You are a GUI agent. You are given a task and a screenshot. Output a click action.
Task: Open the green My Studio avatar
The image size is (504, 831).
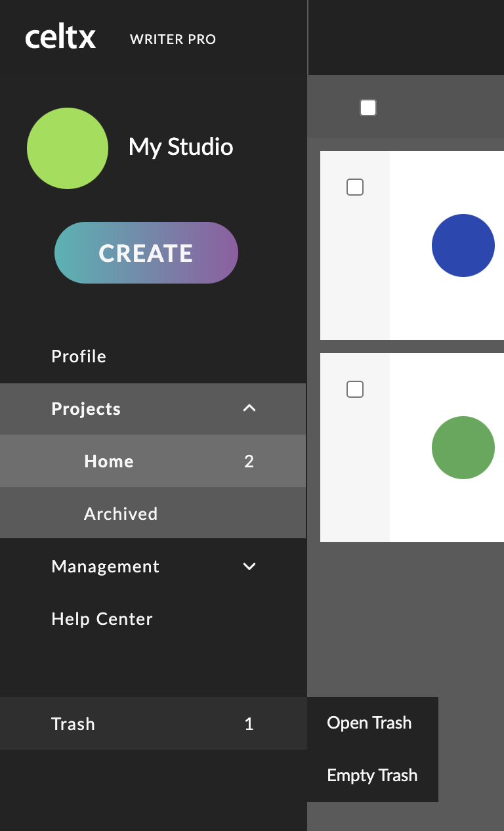[68, 148]
